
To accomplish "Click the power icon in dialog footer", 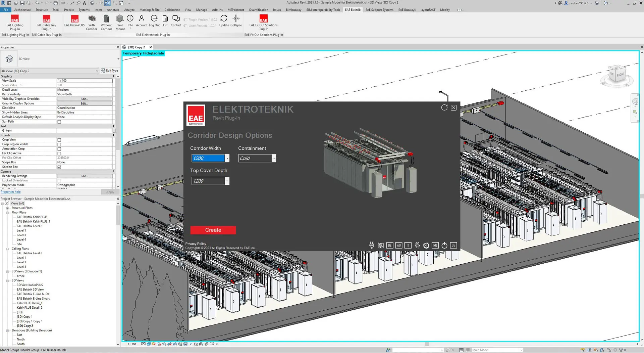I will coord(444,245).
